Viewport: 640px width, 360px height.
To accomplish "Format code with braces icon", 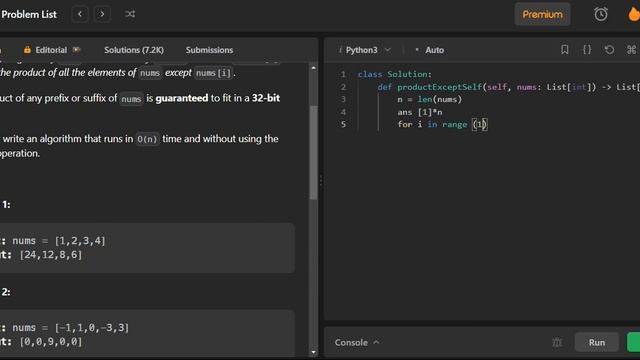I will click(x=587, y=50).
